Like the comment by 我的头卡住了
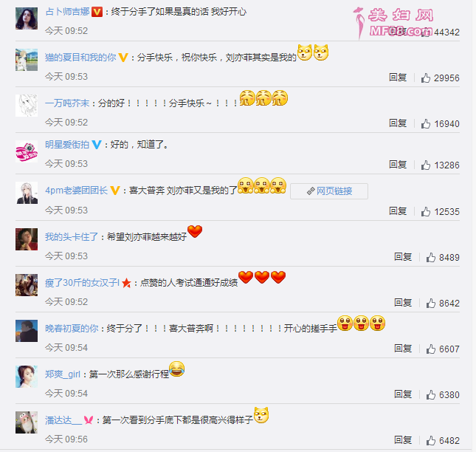Viewport: 476px width, 452px height. click(x=430, y=257)
